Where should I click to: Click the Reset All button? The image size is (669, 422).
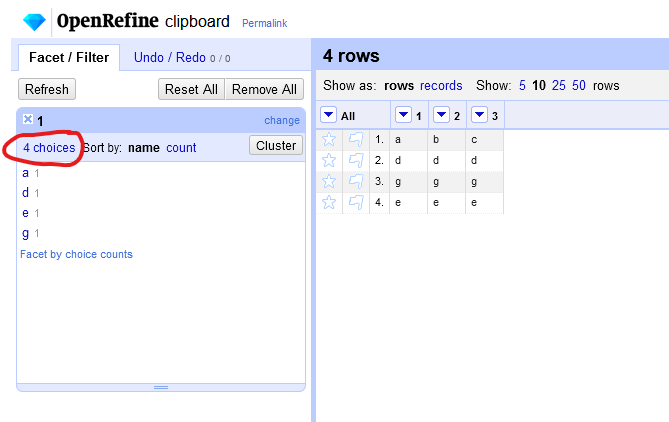[x=191, y=89]
